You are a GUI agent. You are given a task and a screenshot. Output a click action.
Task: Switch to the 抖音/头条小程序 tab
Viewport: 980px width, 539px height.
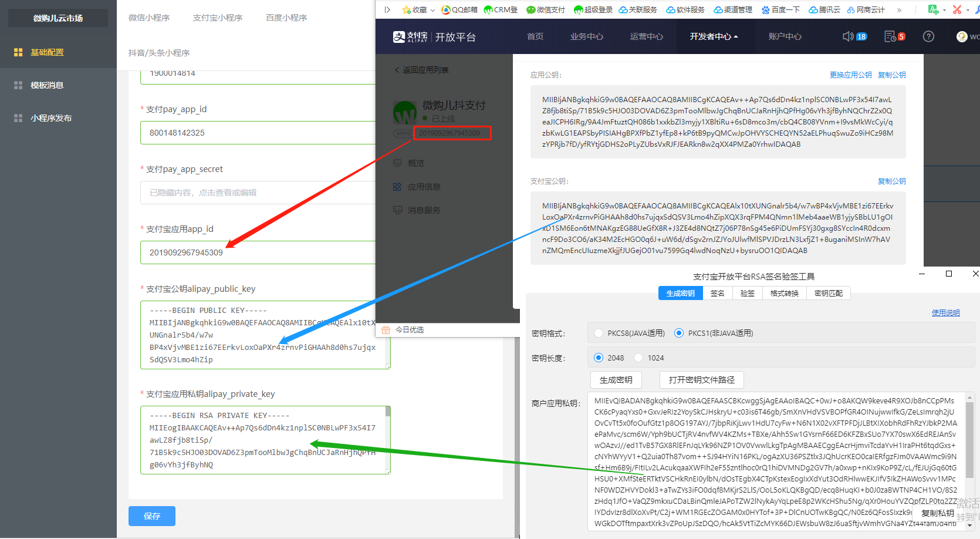(x=159, y=53)
